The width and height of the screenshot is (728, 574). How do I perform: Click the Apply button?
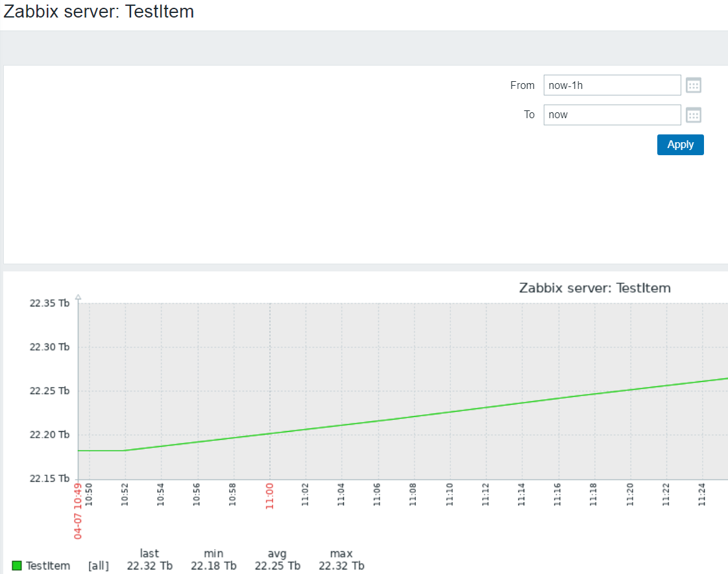[680, 144]
